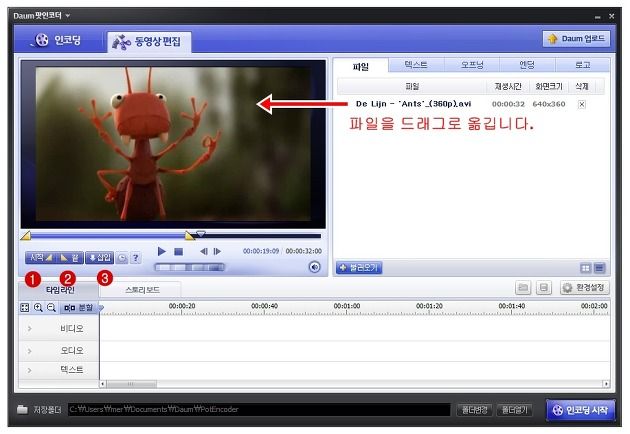This screenshot has height=434, width=630.
Task: Zoom out the timeline
Action: (51, 308)
